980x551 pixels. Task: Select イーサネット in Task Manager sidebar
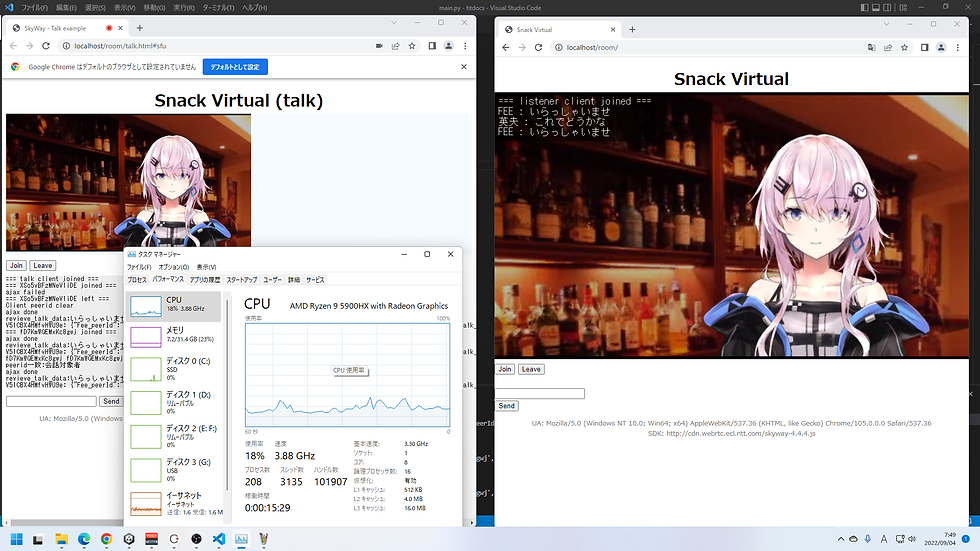click(174, 504)
